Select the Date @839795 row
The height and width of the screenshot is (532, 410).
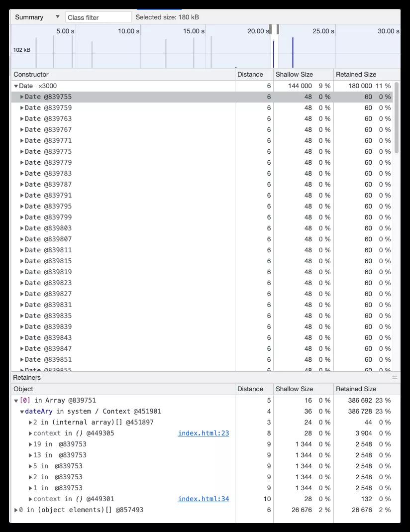202,207
